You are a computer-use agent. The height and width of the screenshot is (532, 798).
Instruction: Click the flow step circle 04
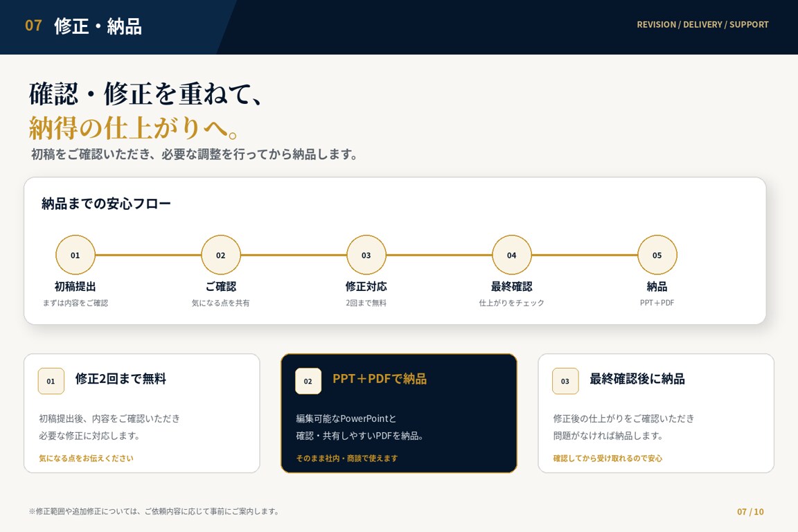point(511,255)
